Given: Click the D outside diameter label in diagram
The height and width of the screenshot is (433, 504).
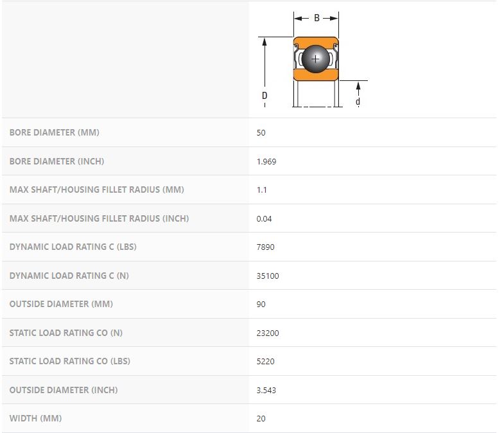Looking at the screenshot, I should (x=265, y=96).
